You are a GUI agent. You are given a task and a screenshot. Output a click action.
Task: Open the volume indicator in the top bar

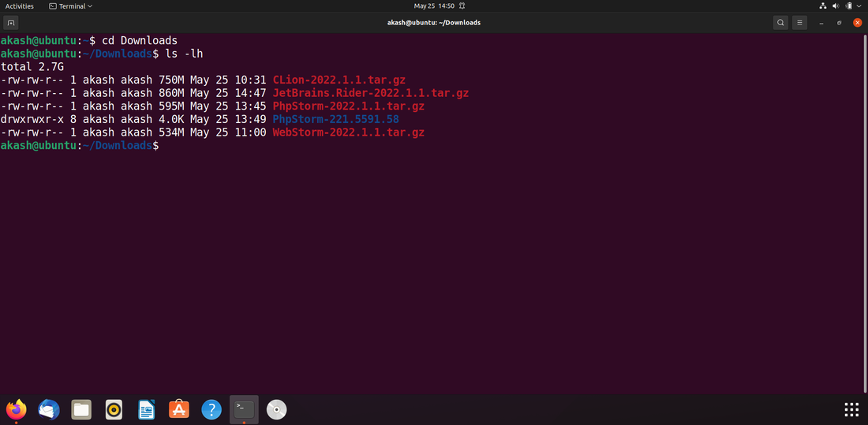pyautogui.click(x=836, y=6)
